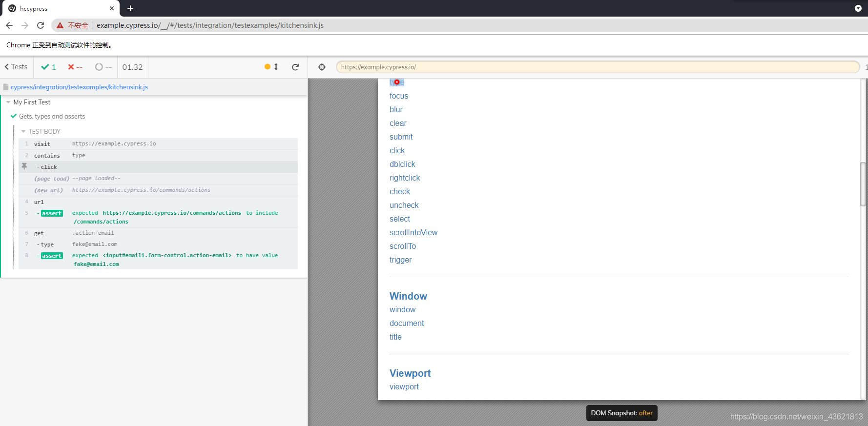Select the new url event row
Viewport: 868px width, 426px height.
[x=158, y=190]
